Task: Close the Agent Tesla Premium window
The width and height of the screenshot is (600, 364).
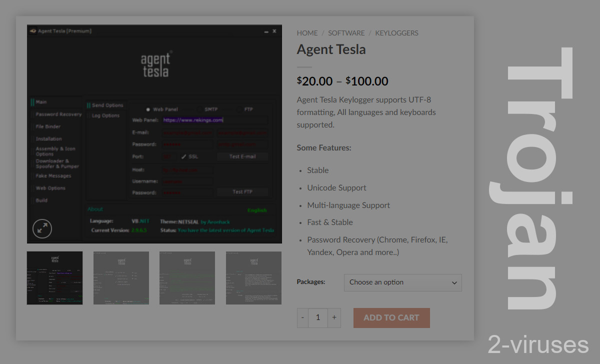Action: coord(274,31)
